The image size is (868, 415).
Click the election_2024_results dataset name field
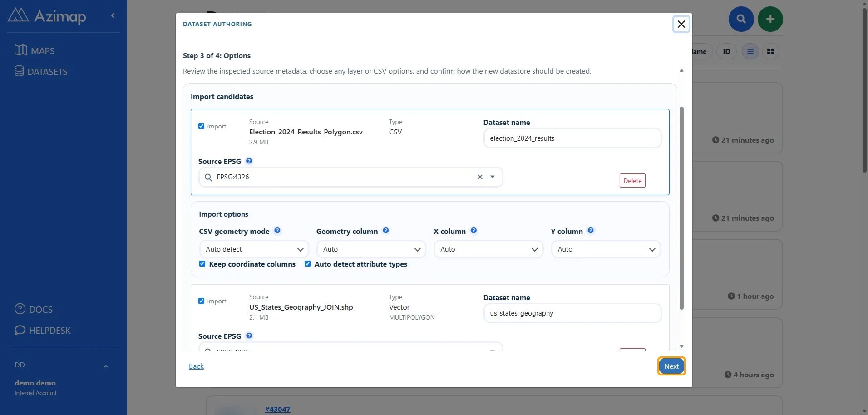click(572, 138)
